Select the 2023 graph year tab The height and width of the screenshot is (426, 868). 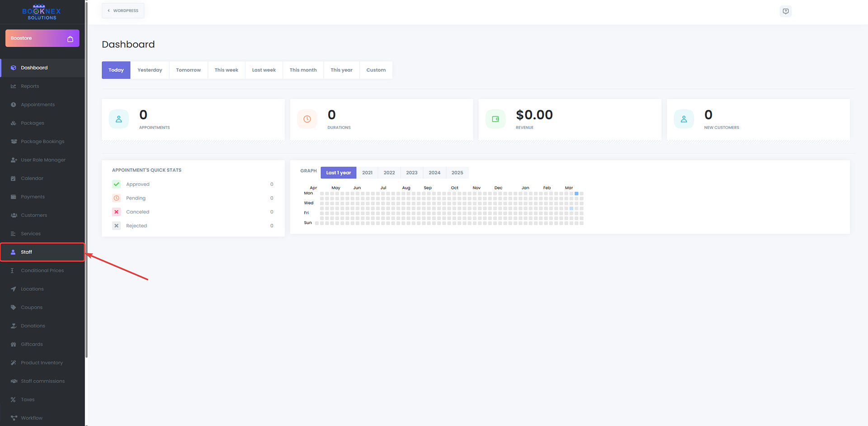click(x=411, y=173)
